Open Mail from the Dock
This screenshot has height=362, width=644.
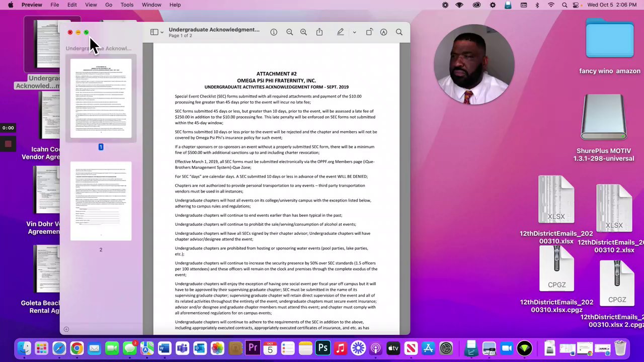95,348
